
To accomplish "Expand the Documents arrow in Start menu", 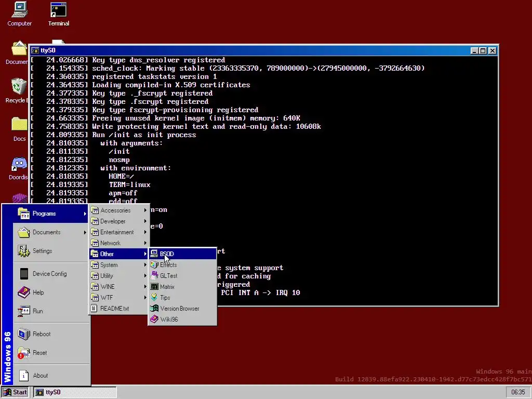I will click(85, 232).
